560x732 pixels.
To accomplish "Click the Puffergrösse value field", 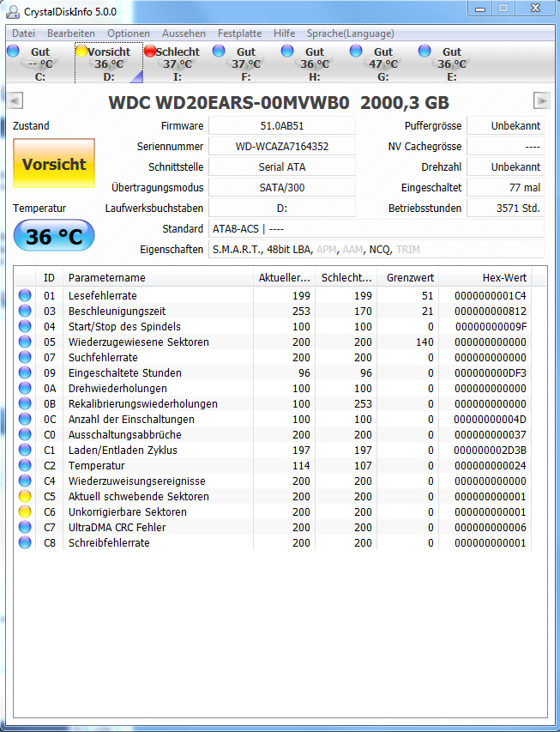I will tap(505, 125).
